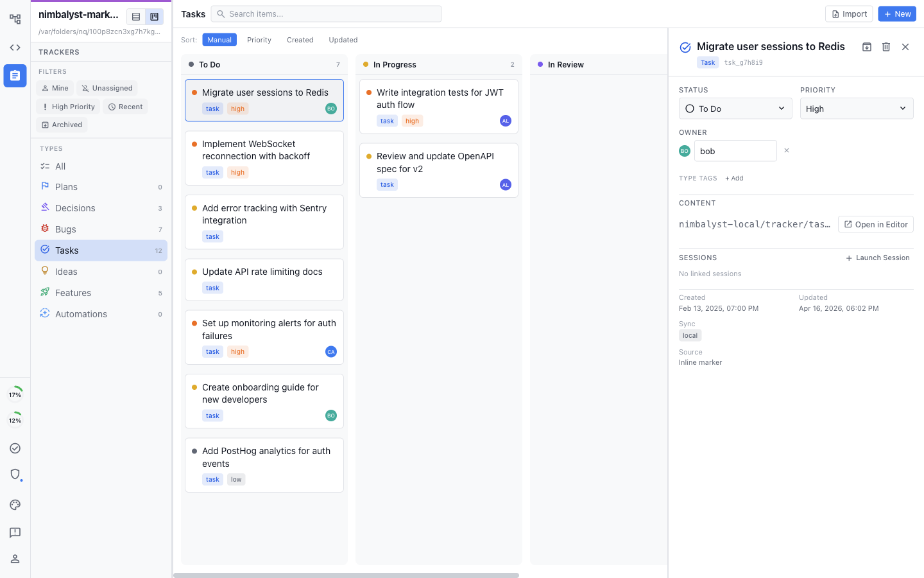The width and height of the screenshot is (924, 578).
Task: Launch a new linked session
Action: point(878,258)
